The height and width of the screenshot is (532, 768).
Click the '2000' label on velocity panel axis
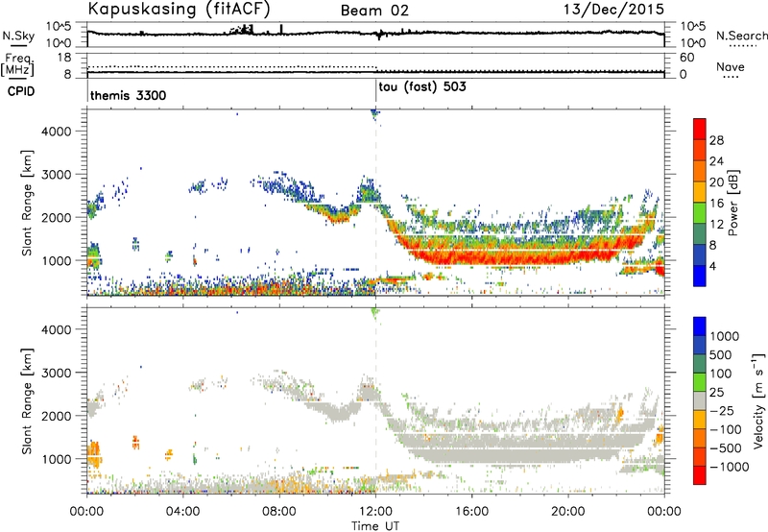click(x=57, y=416)
